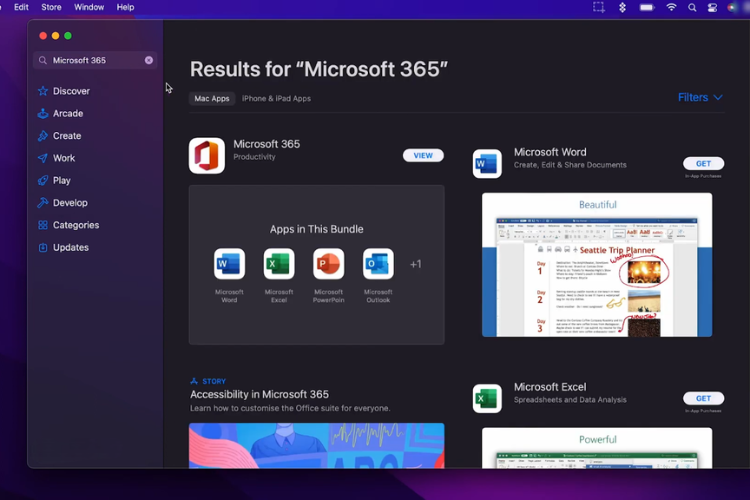Click the Spreadsheets and Data Analysis subtitle
The image size is (750, 500).
point(570,400)
